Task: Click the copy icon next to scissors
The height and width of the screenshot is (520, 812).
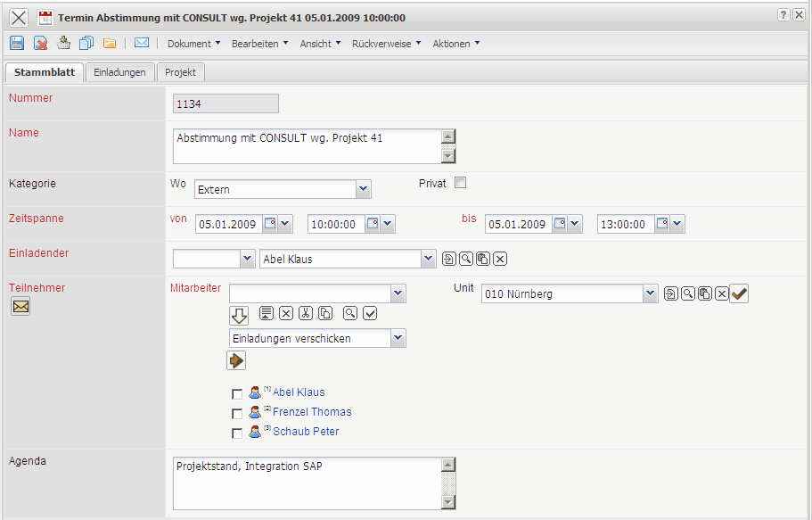Action: click(325, 313)
